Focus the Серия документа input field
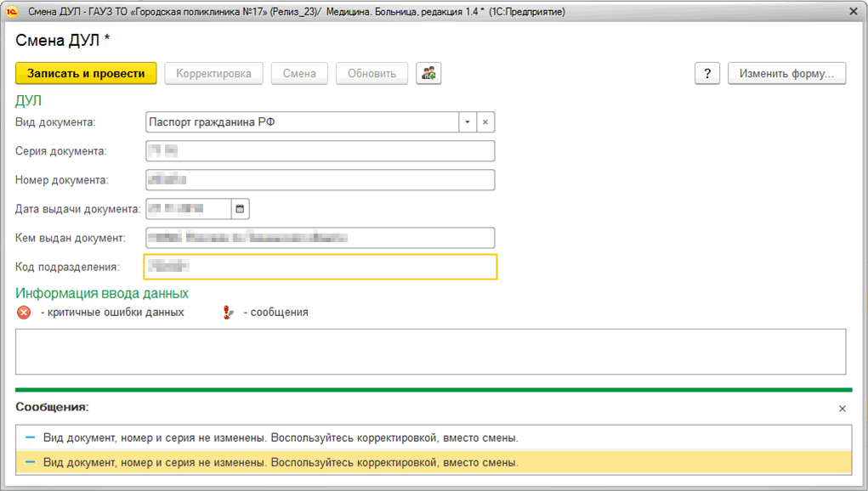Viewport: 868px width, 491px height. tap(320, 151)
